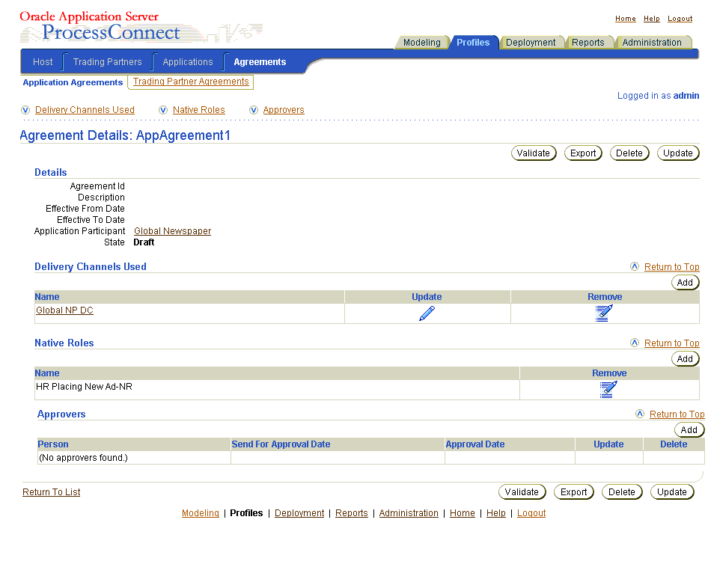Select Application Agreements sub-navigation
The height and width of the screenshot is (588, 711).
coord(73,82)
